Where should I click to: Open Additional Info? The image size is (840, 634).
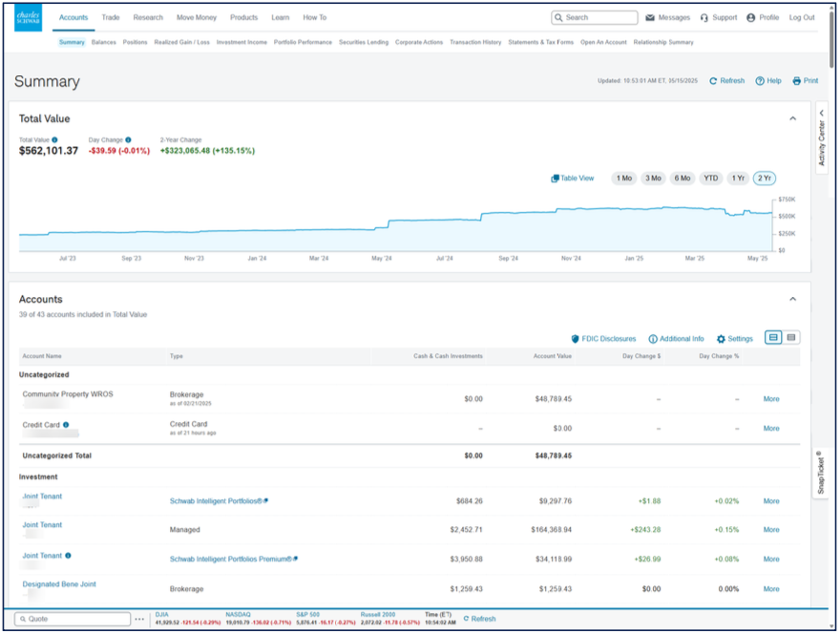(676, 339)
